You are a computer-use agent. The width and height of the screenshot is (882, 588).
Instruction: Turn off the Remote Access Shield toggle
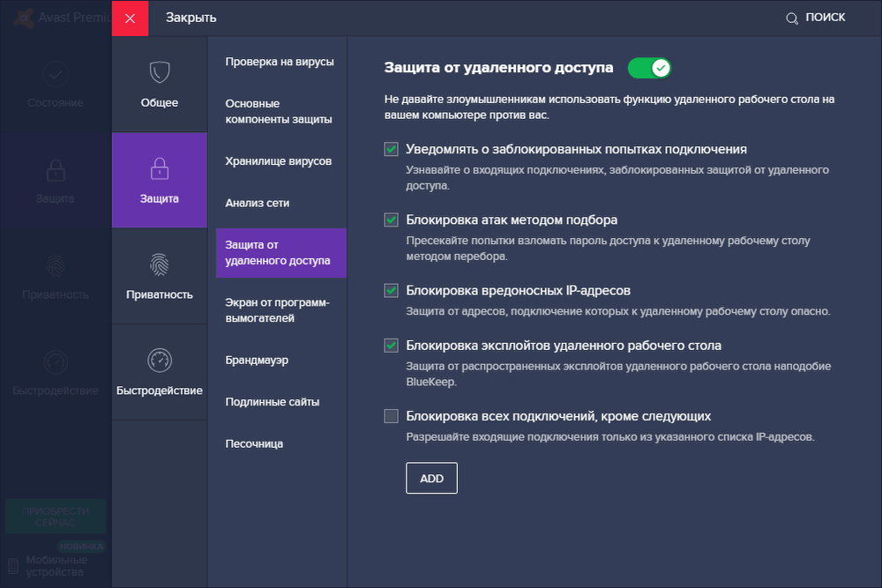click(x=650, y=68)
